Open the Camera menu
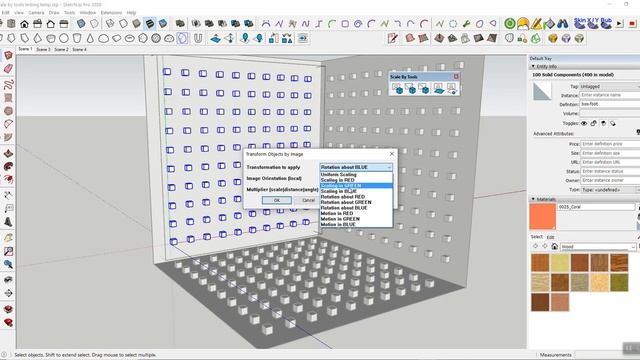640x360 pixels. pos(36,13)
